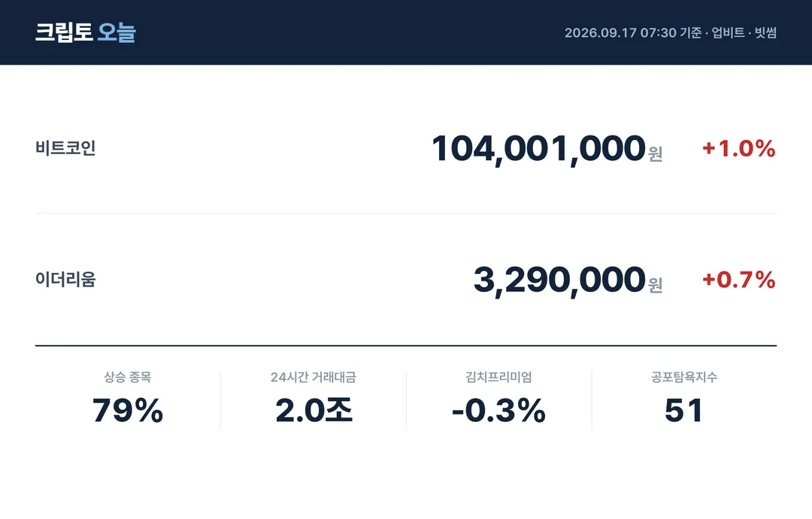Select the 24시간 거래대금 stat label
Viewport: 812px width, 519px height.
coord(314,377)
